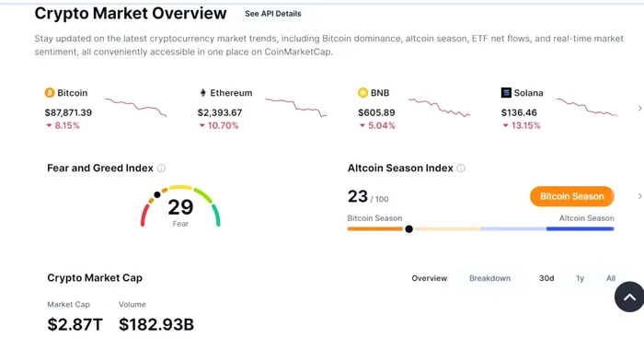Click the BNB coin logo icon

point(362,93)
